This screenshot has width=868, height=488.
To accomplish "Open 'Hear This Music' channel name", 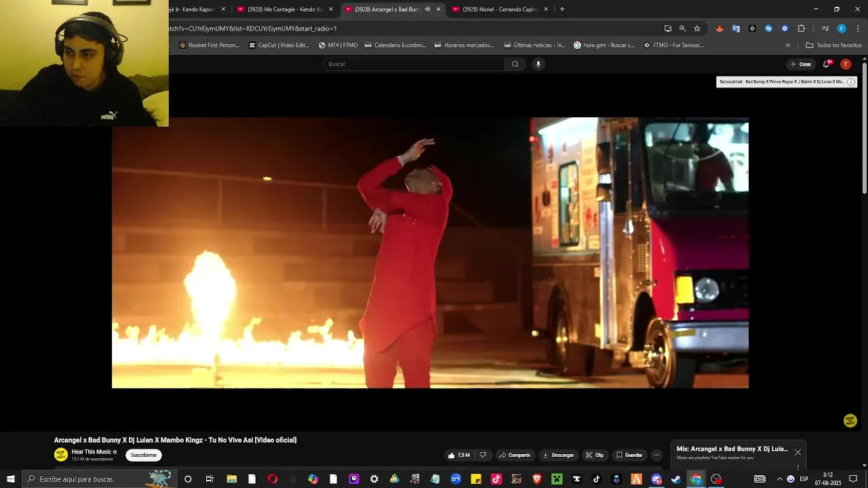I will click(x=92, y=452).
